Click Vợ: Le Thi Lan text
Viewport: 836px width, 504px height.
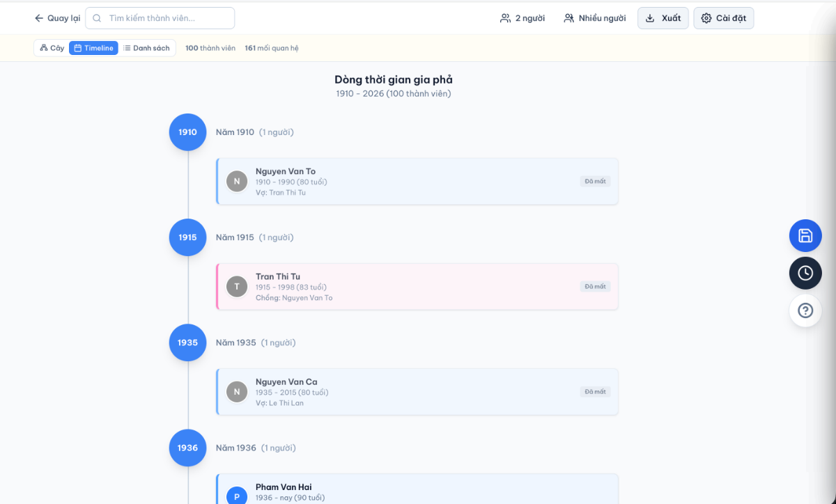pos(279,403)
